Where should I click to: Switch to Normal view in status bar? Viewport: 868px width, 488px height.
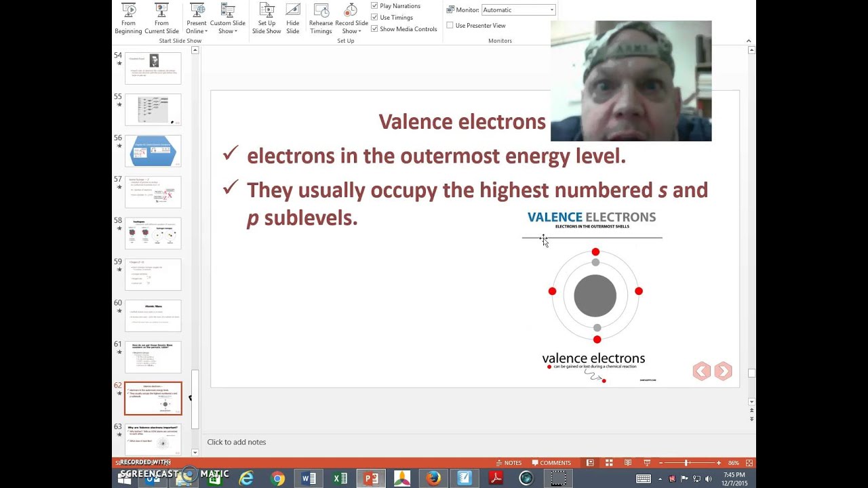click(x=590, y=463)
